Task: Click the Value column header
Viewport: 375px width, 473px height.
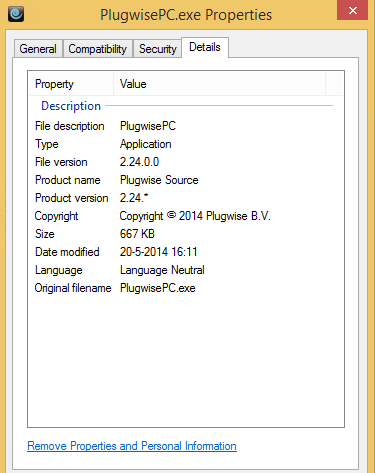Action: (x=219, y=84)
